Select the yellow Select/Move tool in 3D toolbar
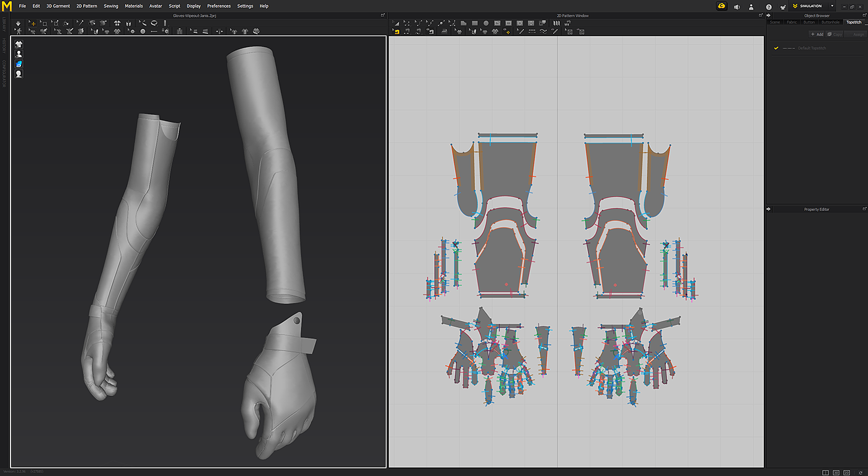Screen dimensions: 868x476 33,23
